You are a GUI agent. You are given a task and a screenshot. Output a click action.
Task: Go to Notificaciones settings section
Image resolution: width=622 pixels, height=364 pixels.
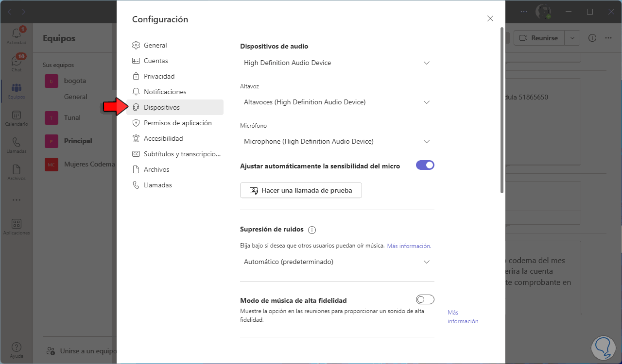pyautogui.click(x=165, y=92)
